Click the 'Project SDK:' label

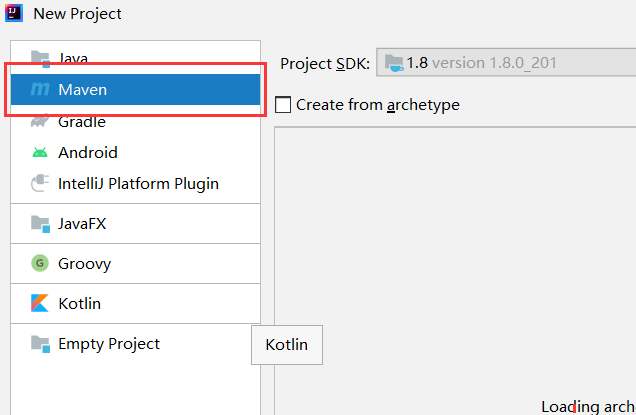click(325, 64)
